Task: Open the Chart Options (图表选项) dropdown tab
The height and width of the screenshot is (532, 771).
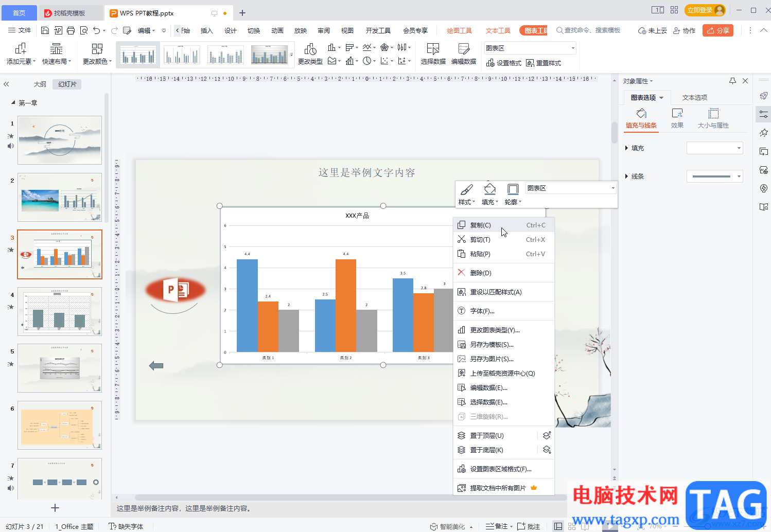Action: point(647,97)
